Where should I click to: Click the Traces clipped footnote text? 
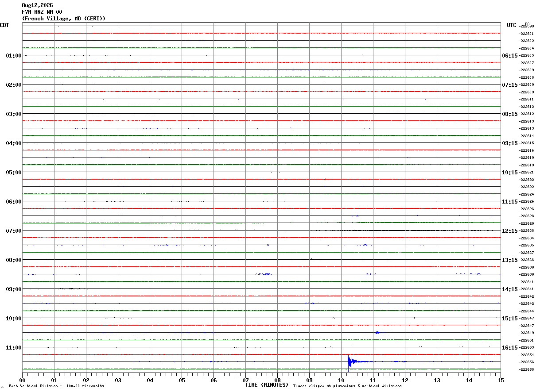[347, 386]
